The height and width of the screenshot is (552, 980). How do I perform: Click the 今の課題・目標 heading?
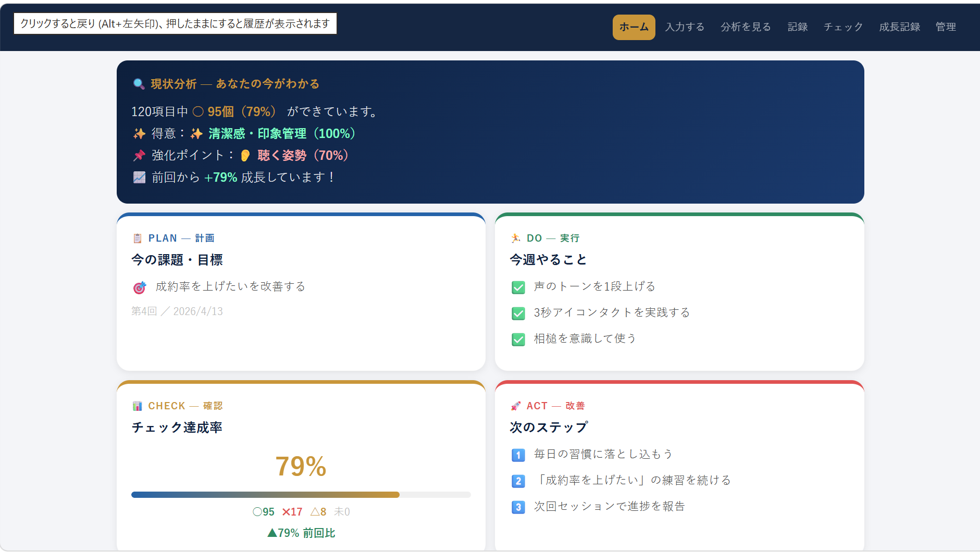click(x=177, y=260)
